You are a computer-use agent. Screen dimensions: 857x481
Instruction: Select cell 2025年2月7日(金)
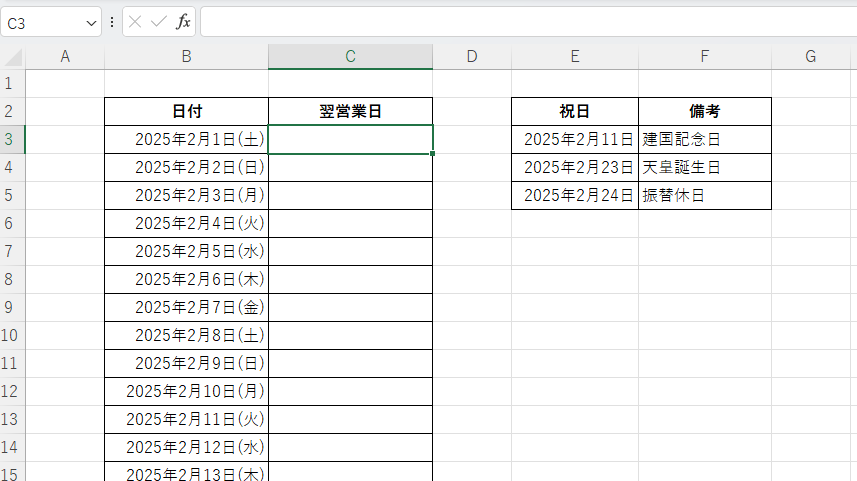click(x=186, y=307)
